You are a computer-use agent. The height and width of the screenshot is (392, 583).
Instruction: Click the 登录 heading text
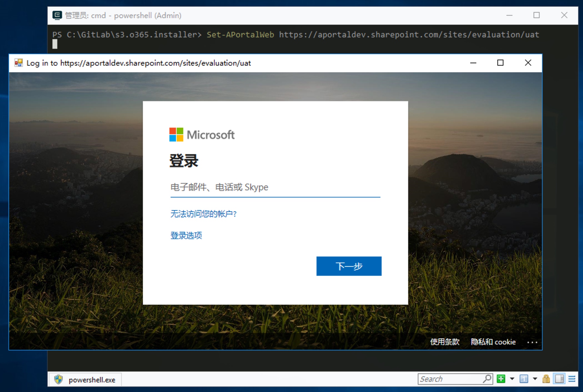(x=184, y=160)
